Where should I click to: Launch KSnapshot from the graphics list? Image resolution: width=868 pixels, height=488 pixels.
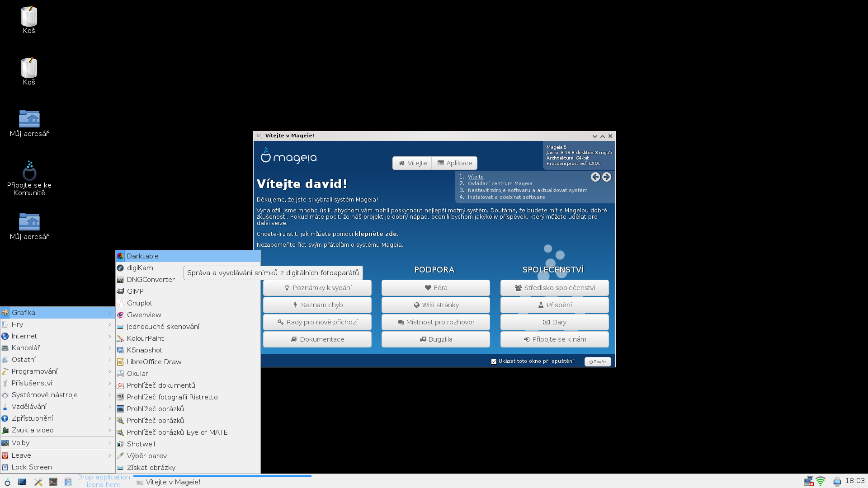(x=188, y=350)
